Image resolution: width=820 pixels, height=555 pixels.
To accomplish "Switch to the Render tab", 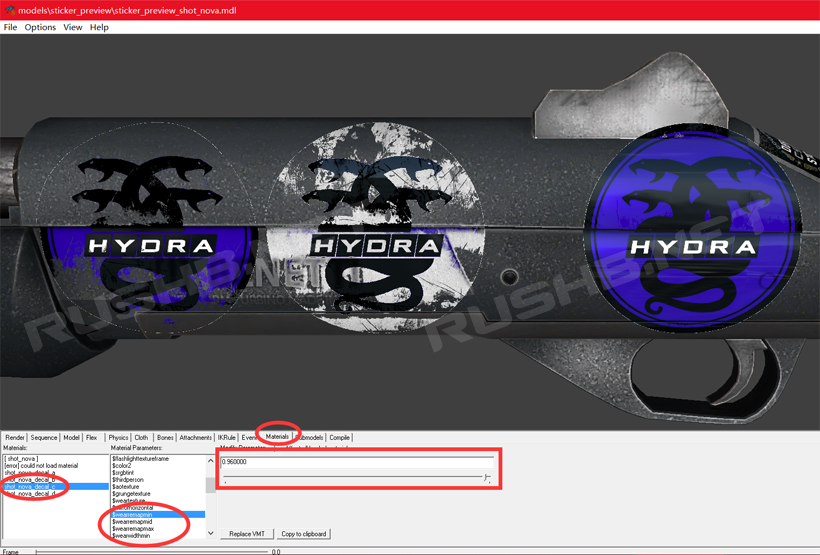I will pyautogui.click(x=15, y=437).
